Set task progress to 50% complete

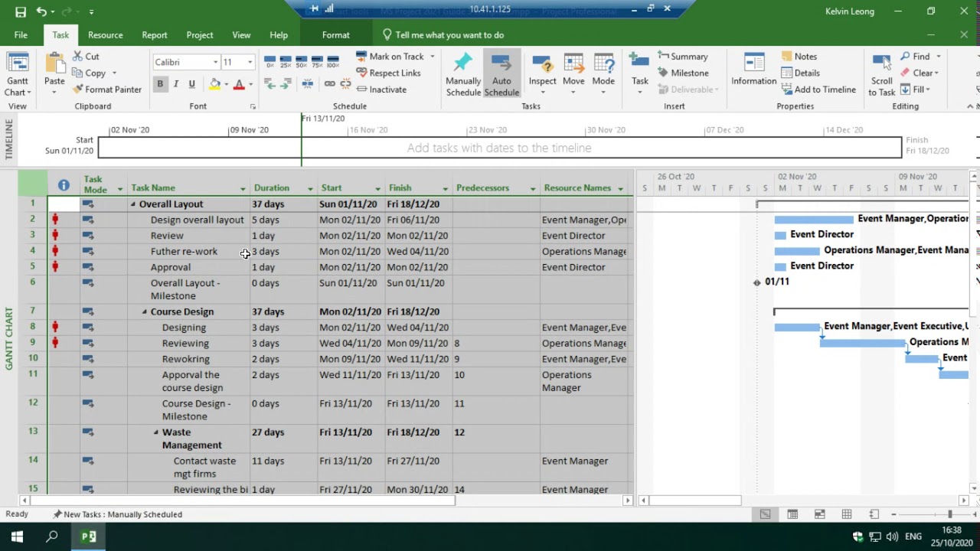[x=301, y=61]
